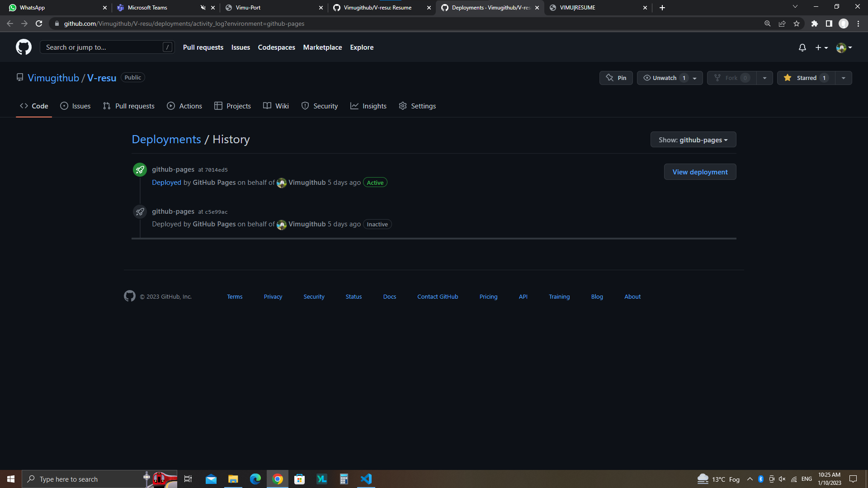Open Visual Studio Code from the taskbar
Image resolution: width=868 pixels, height=488 pixels.
click(x=366, y=479)
